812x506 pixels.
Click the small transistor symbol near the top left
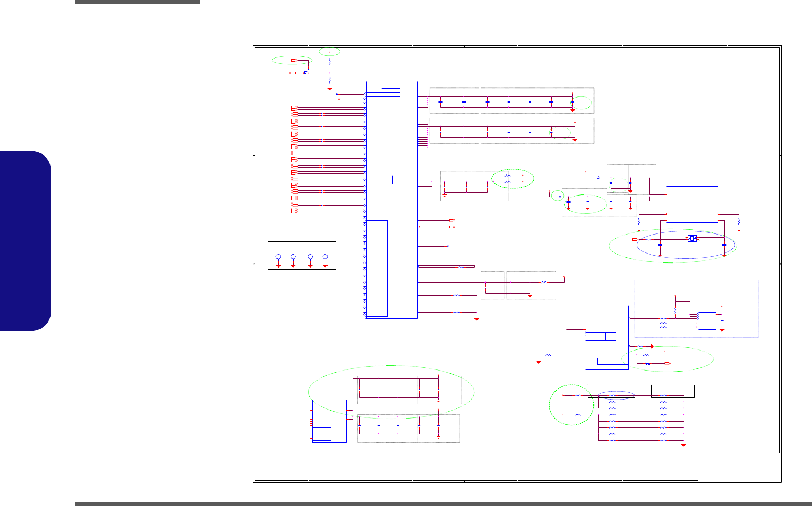306,72
